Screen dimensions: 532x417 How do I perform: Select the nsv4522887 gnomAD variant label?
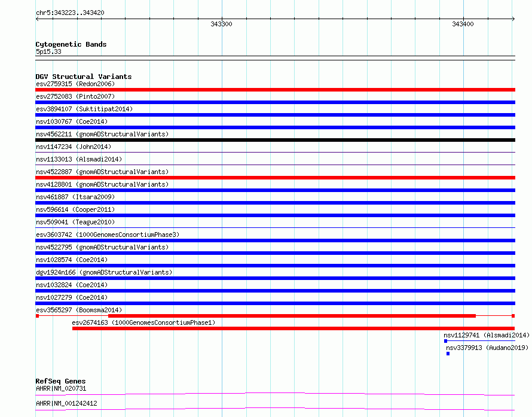point(102,172)
